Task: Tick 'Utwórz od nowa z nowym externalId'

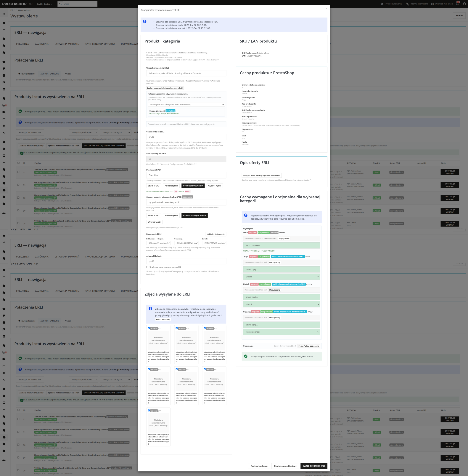Action: (x=147, y=267)
